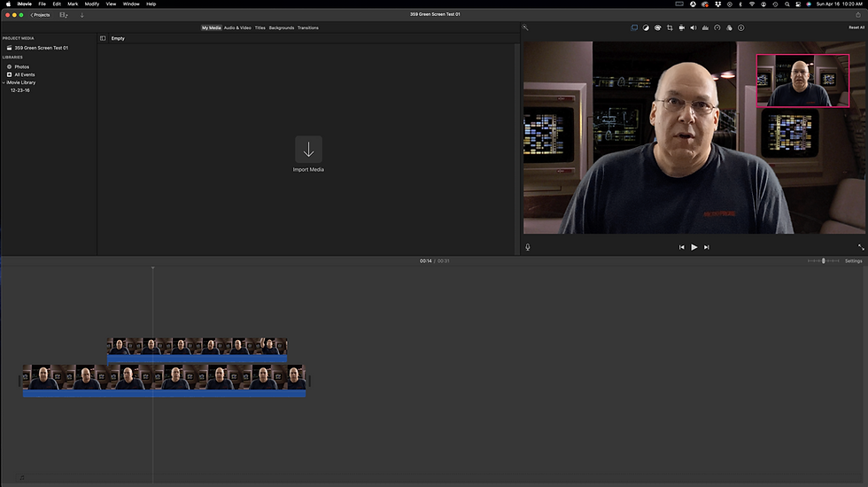Switch to the Transitions tab
The height and width of the screenshot is (487, 868).
308,27
